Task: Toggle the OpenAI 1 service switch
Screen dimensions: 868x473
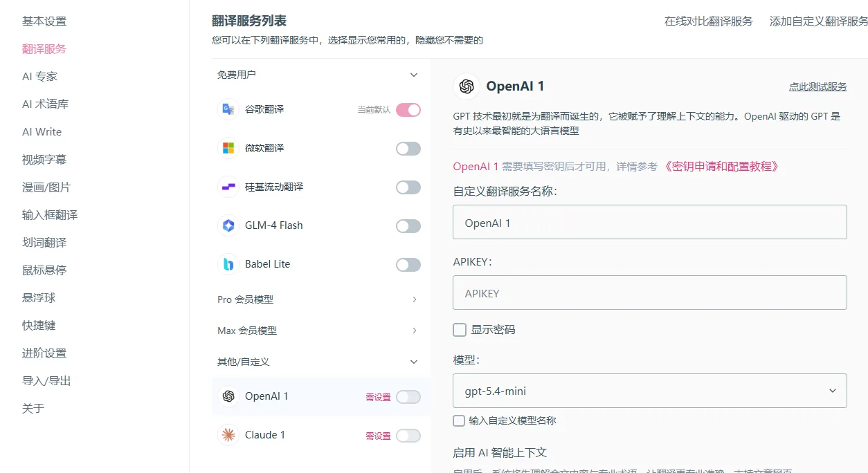Action: [x=408, y=396]
